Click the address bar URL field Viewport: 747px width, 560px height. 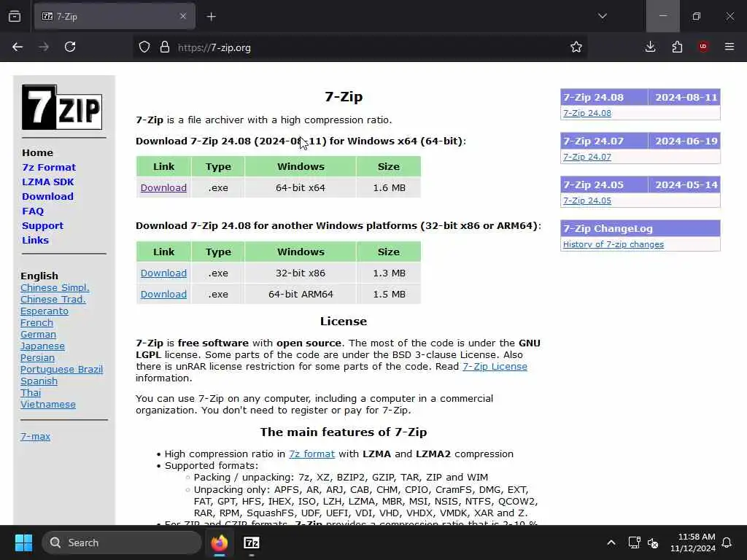[360, 47]
